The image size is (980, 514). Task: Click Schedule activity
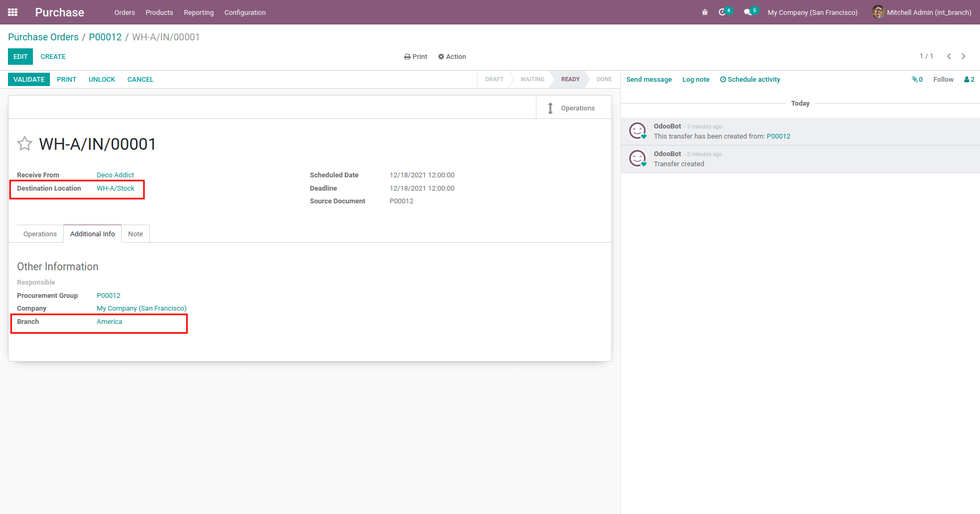750,80
